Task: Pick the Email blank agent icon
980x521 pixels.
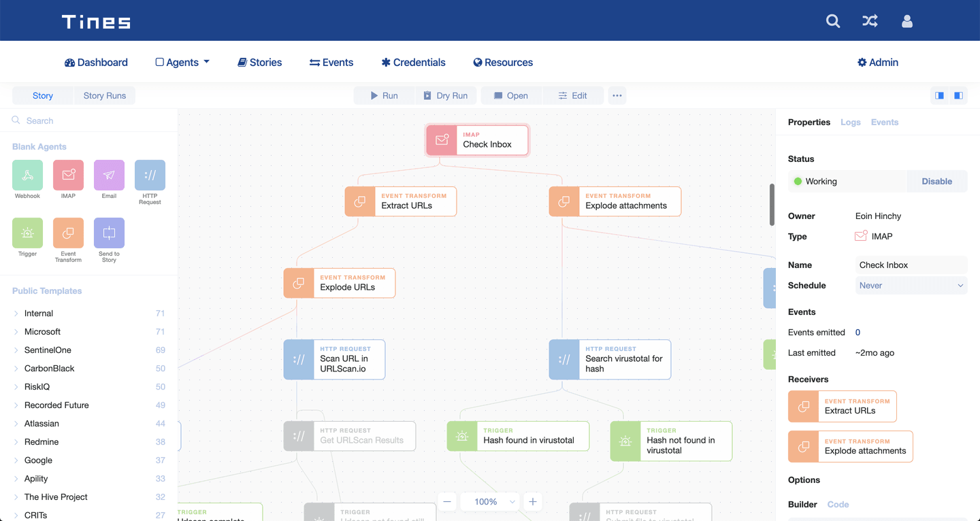Action: pyautogui.click(x=109, y=175)
